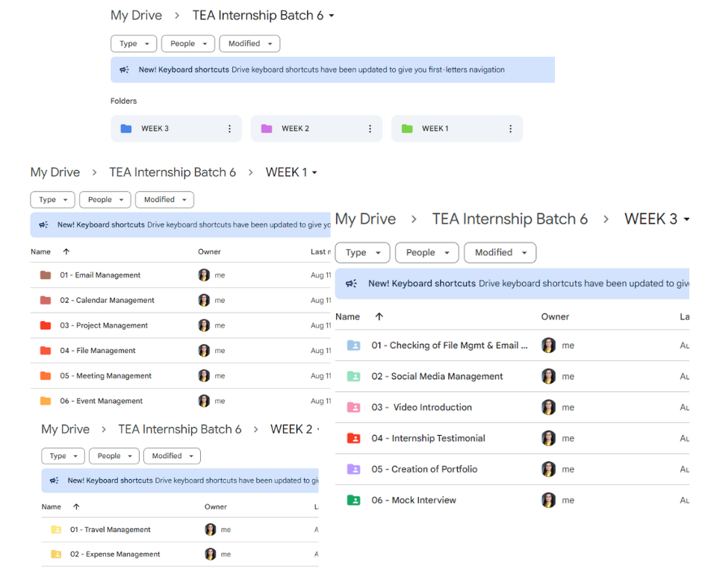702x588 pixels.
Task: Open more actions for WEEK 3 folder
Action: [x=230, y=129]
